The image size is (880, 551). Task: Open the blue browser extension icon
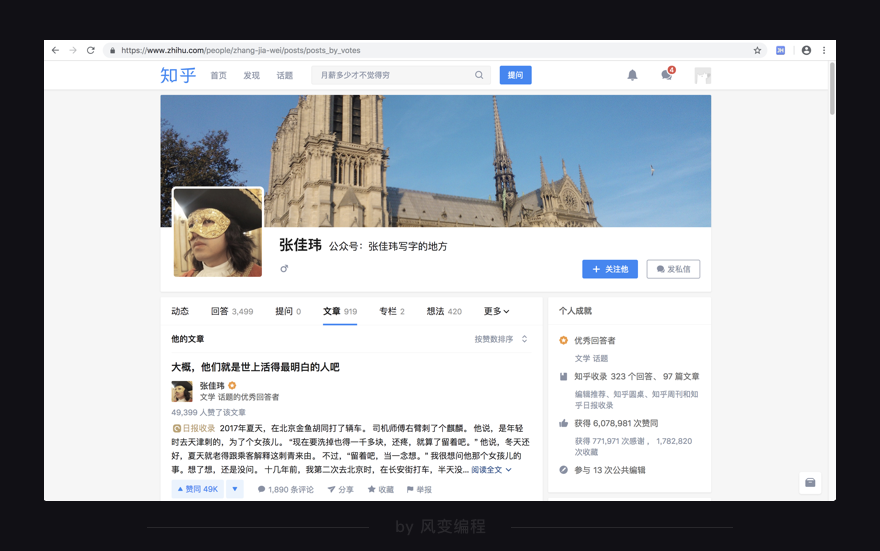pyautogui.click(x=780, y=50)
